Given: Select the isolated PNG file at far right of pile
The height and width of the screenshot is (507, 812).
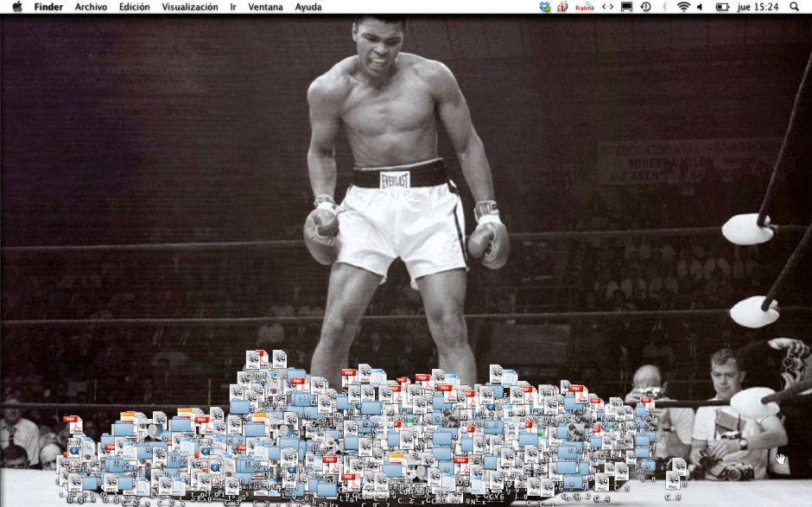Looking at the screenshot, I should pyautogui.click(x=679, y=470).
